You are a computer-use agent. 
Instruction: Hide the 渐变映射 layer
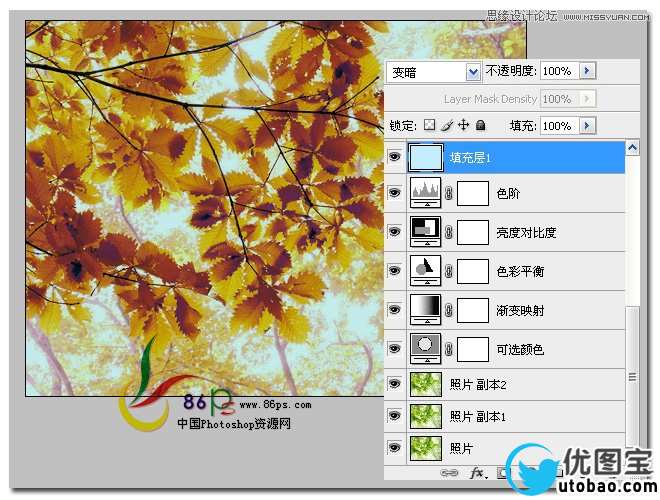click(394, 309)
